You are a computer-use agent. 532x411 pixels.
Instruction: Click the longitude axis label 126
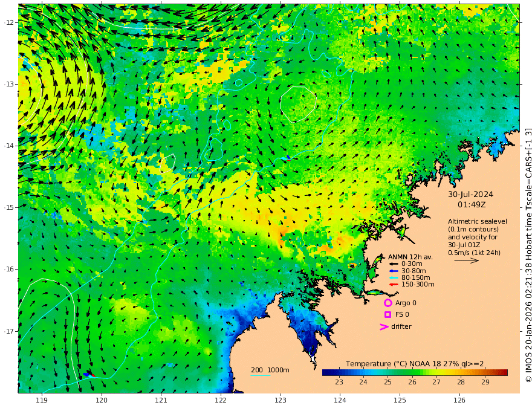coord(459,400)
